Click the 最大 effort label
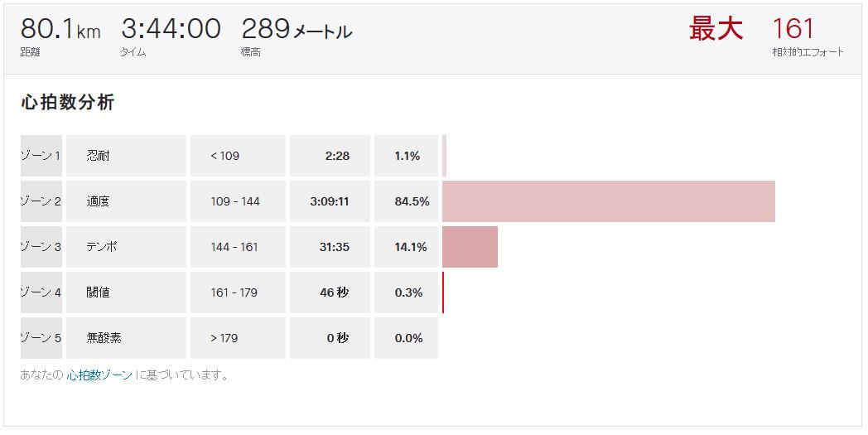This screenshot has height=435, width=868. coord(716,28)
